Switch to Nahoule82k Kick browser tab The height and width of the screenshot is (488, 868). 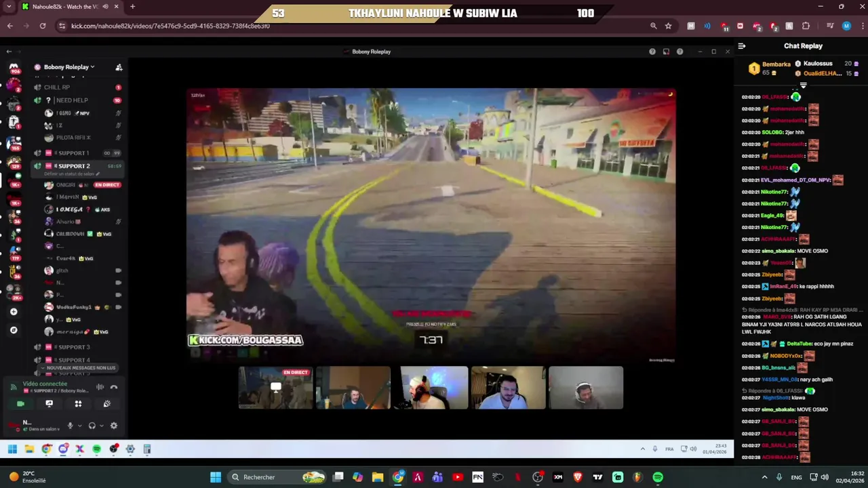71,7
